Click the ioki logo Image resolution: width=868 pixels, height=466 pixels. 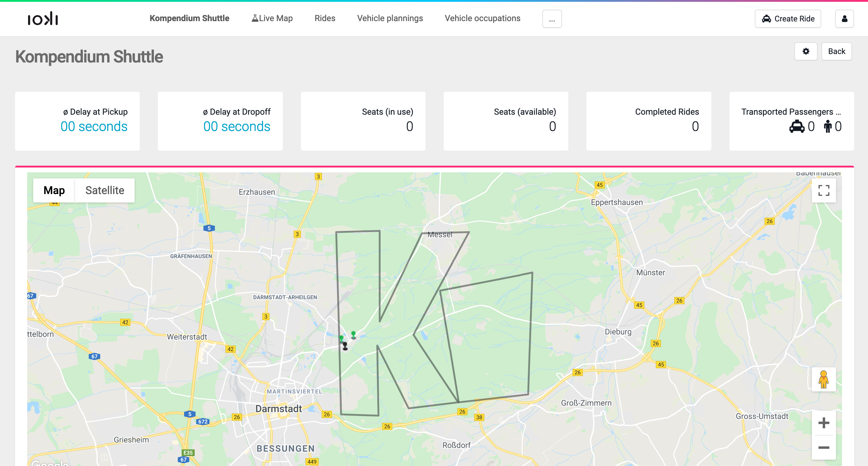coord(43,18)
